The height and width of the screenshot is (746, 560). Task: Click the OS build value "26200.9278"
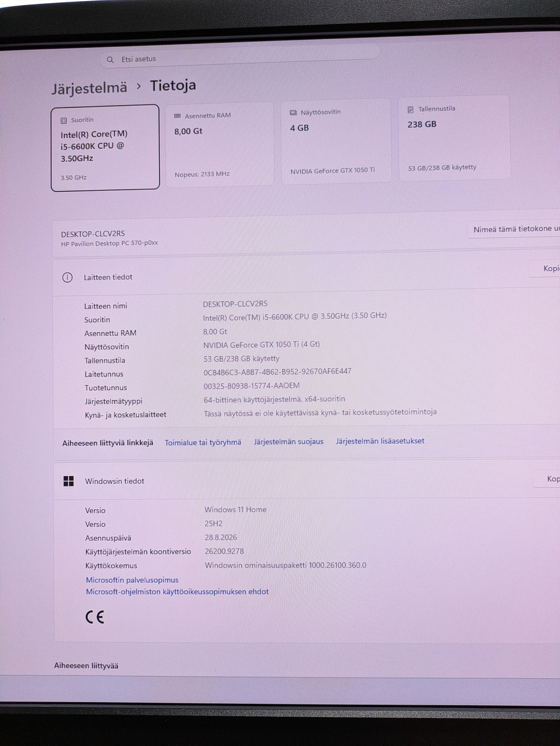[x=224, y=551]
